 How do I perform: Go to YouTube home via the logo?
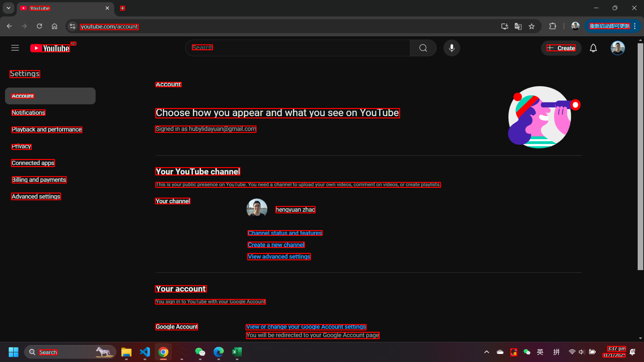point(50,48)
